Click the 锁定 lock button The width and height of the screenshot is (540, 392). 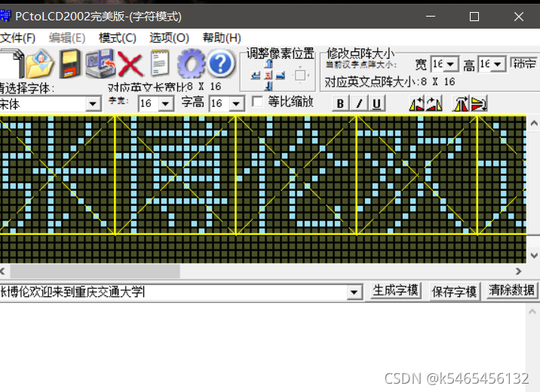tap(524, 63)
